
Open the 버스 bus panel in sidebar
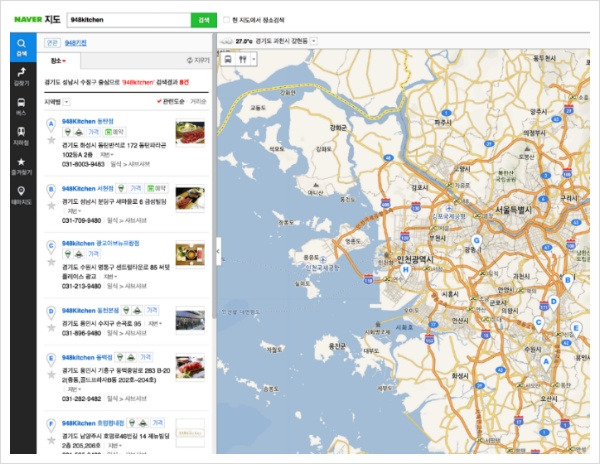coord(21,106)
